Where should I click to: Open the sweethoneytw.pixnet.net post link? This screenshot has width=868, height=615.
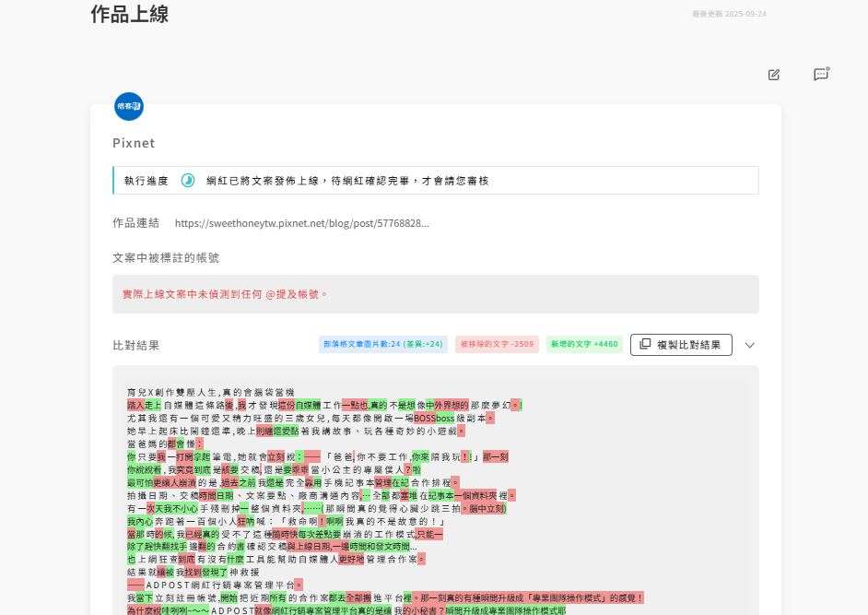[301, 223]
